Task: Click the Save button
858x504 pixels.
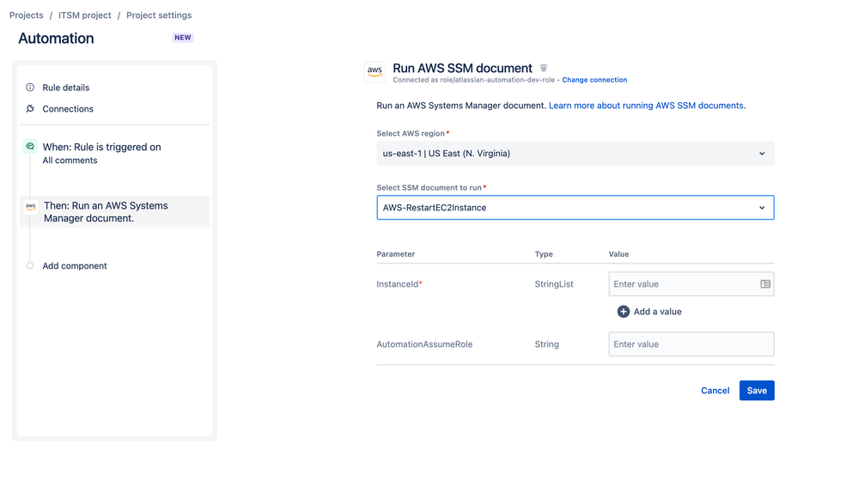Action: [756, 390]
